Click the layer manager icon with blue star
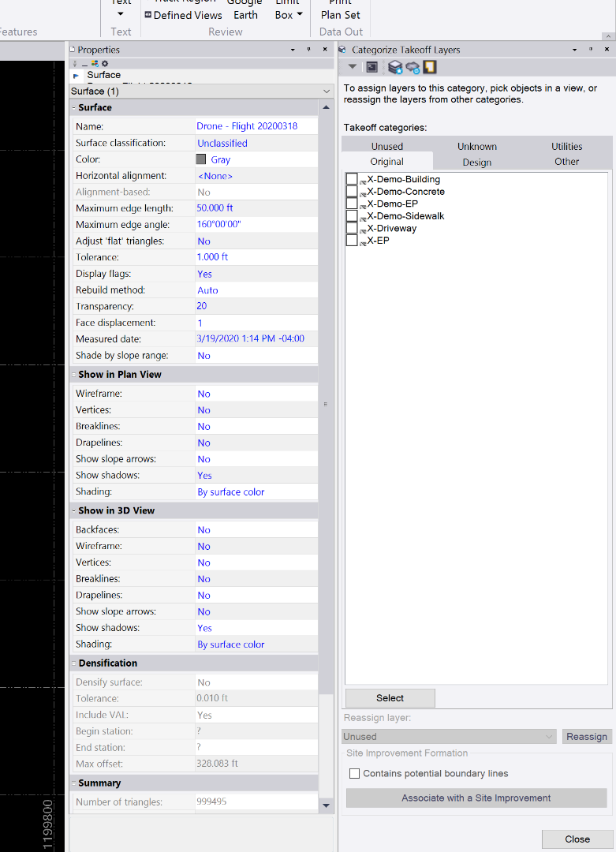 tap(395, 67)
